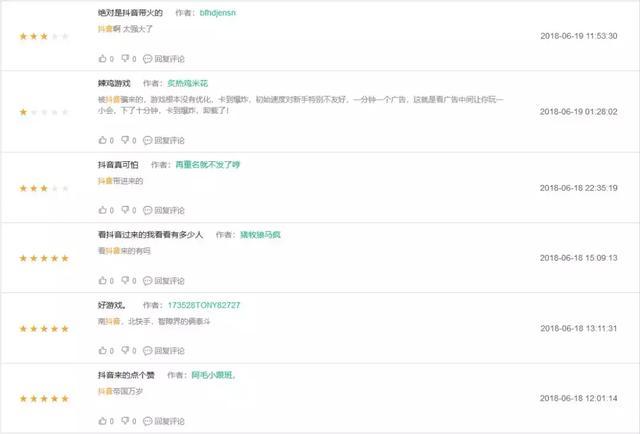The image size is (640, 434).
Task: Like the 抖音来的点个赞 review
Action: point(102,421)
